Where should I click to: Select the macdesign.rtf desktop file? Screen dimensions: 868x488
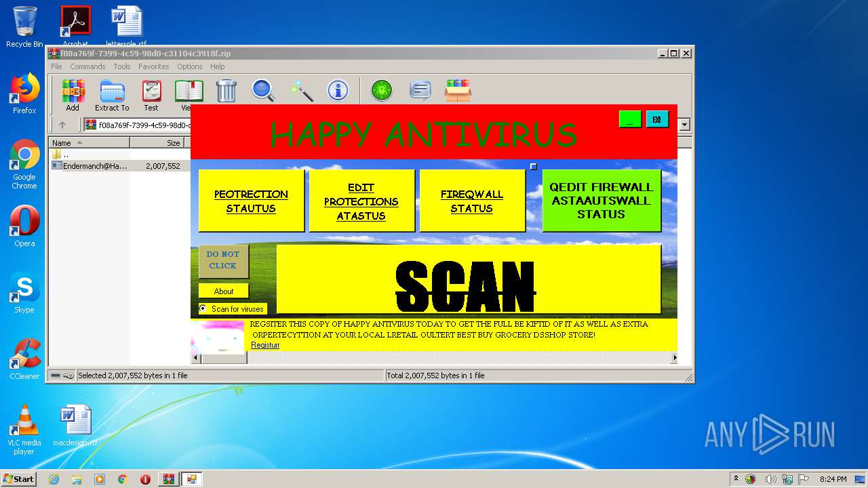pyautogui.click(x=75, y=426)
